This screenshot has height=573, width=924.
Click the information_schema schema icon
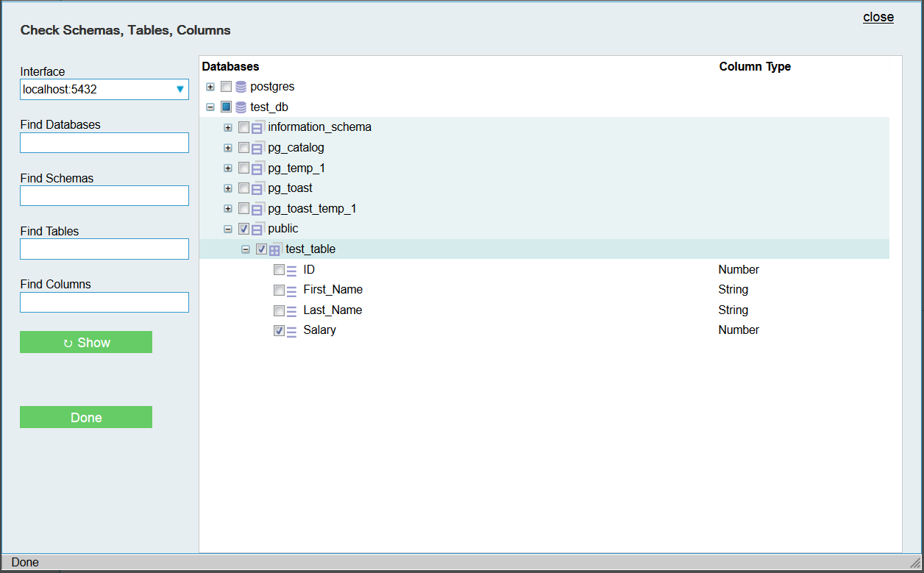[257, 127]
